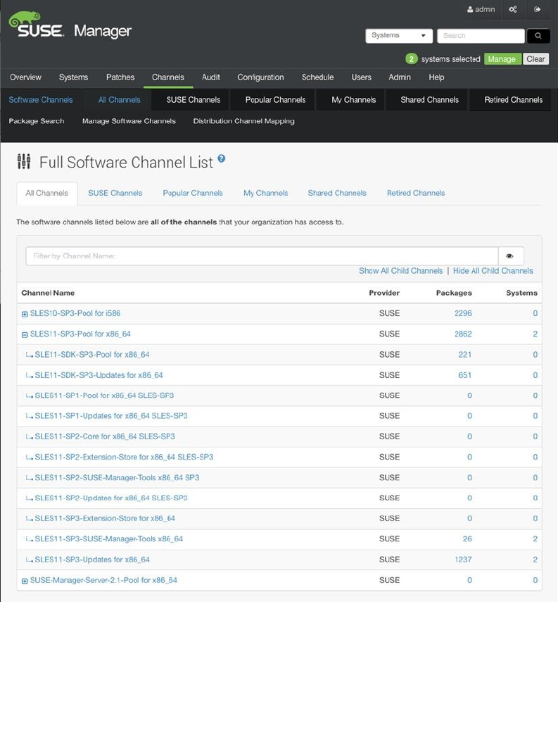Open the Patches menu
Viewport: 558px width, 756px height.
pyautogui.click(x=120, y=77)
